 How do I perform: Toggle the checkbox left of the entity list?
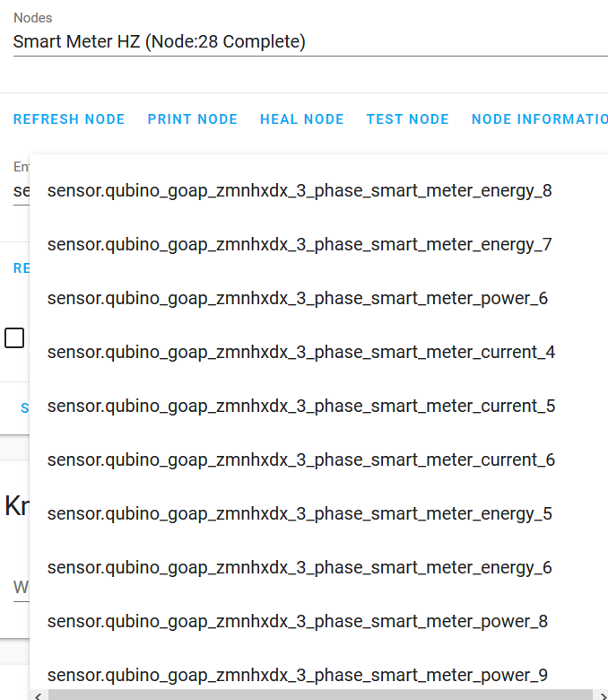tap(14, 338)
